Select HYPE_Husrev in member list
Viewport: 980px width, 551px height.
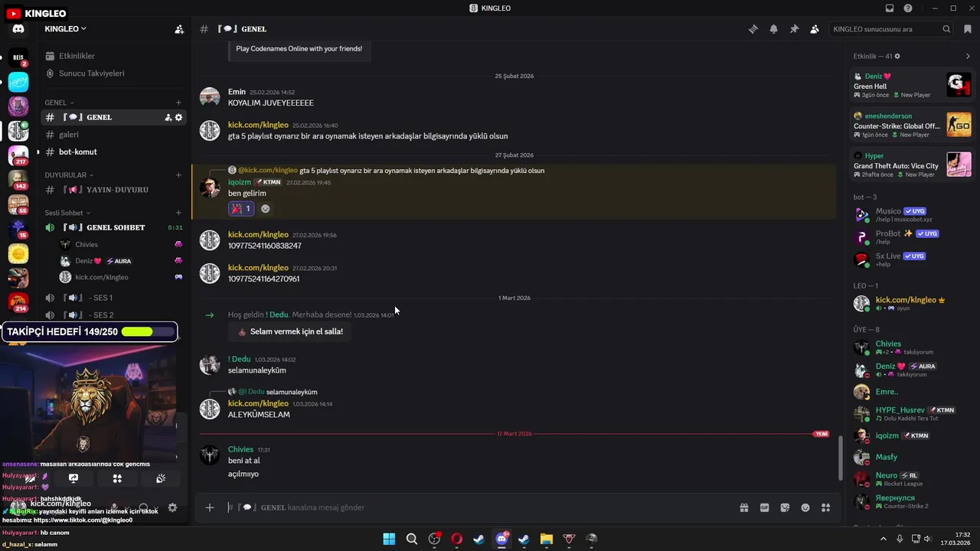pos(912,414)
